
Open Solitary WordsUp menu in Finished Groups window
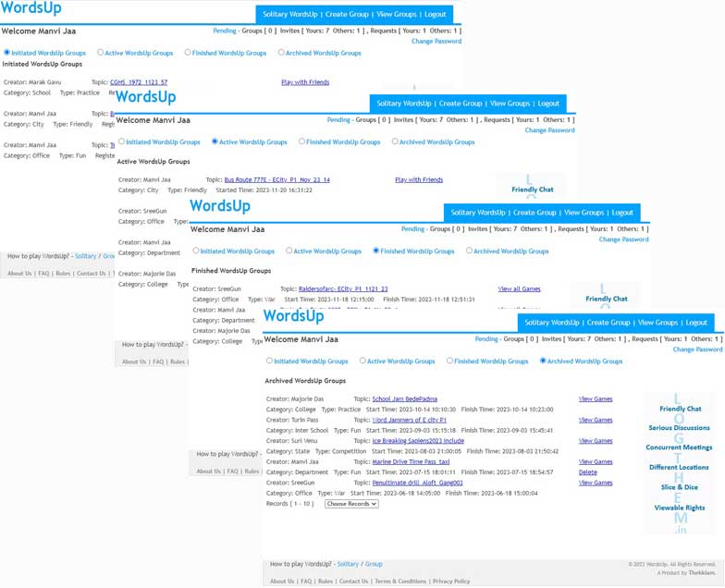[477, 213]
